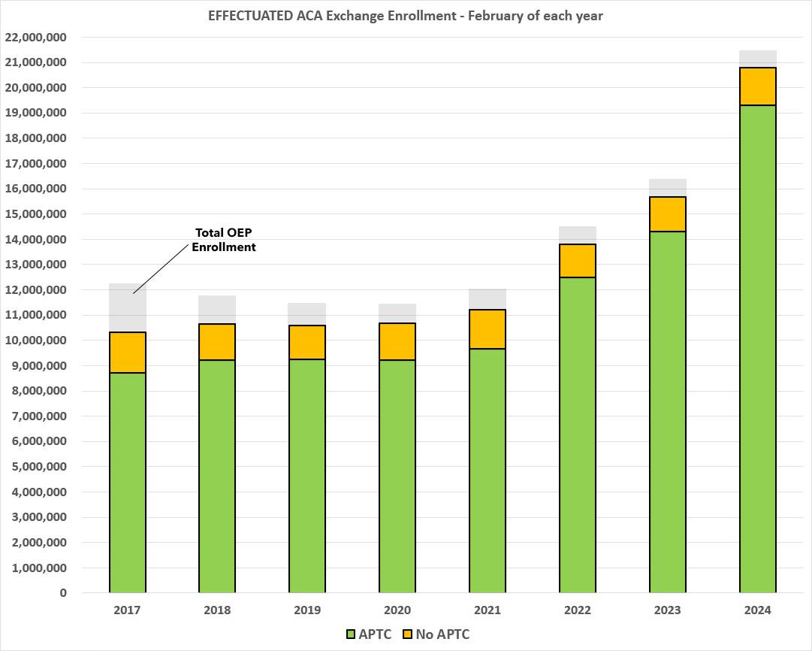Select the orange No APTC segment for 2024
Viewport: 812px width, 651px height.
[x=757, y=86]
